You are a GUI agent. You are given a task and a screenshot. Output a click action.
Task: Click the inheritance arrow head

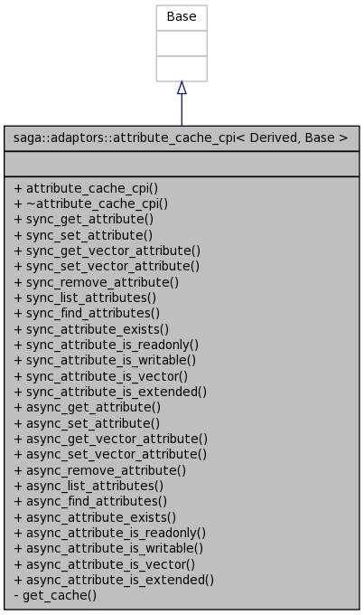182,88
